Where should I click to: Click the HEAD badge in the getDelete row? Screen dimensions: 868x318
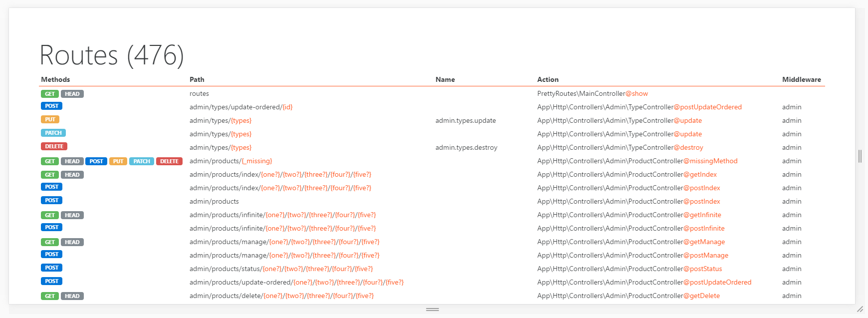tap(72, 296)
